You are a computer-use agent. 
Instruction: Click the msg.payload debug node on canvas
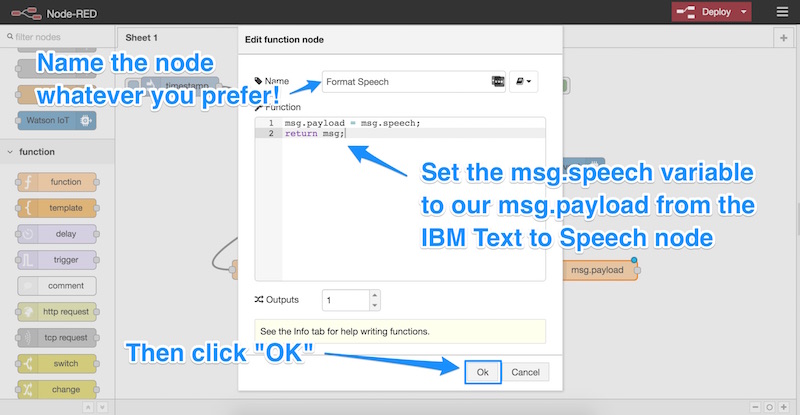pyautogui.click(x=601, y=270)
